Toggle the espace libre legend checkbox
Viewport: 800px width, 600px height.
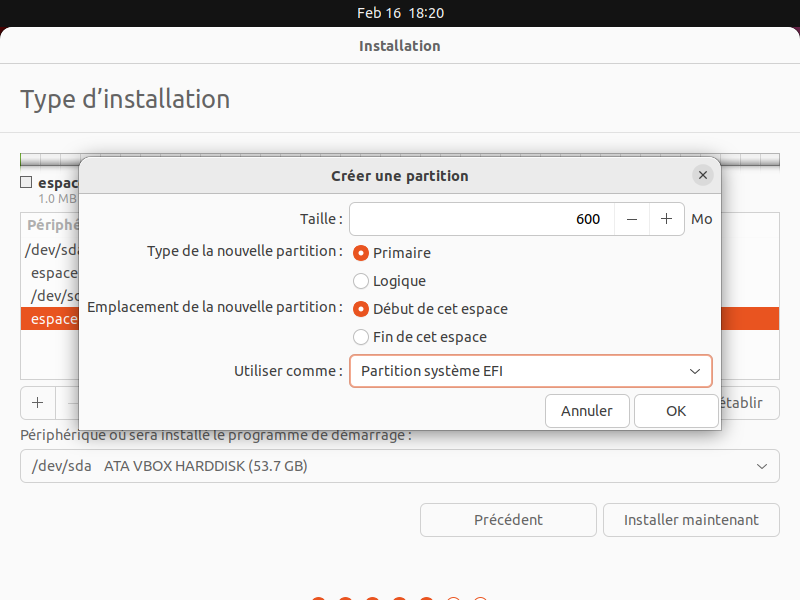click(26, 183)
